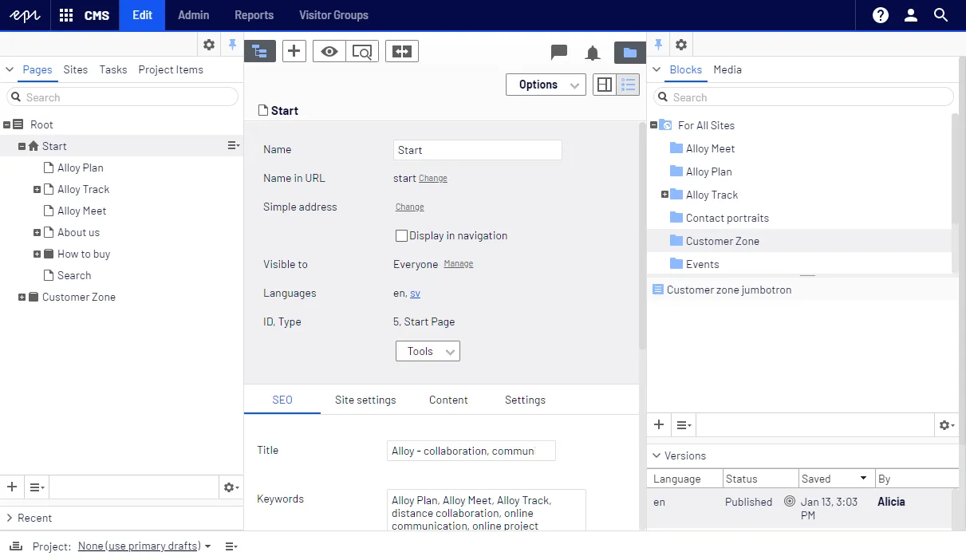Click the plus icon to create content

tap(294, 51)
